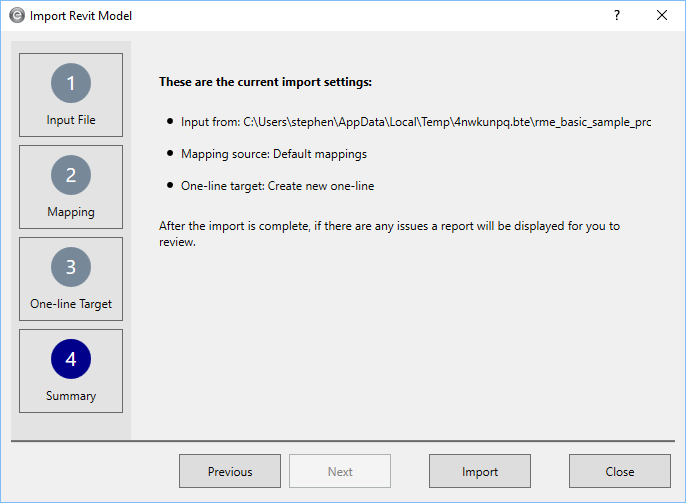Click the greyed-out Next button
The height and width of the screenshot is (503, 686).
tap(340, 472)
